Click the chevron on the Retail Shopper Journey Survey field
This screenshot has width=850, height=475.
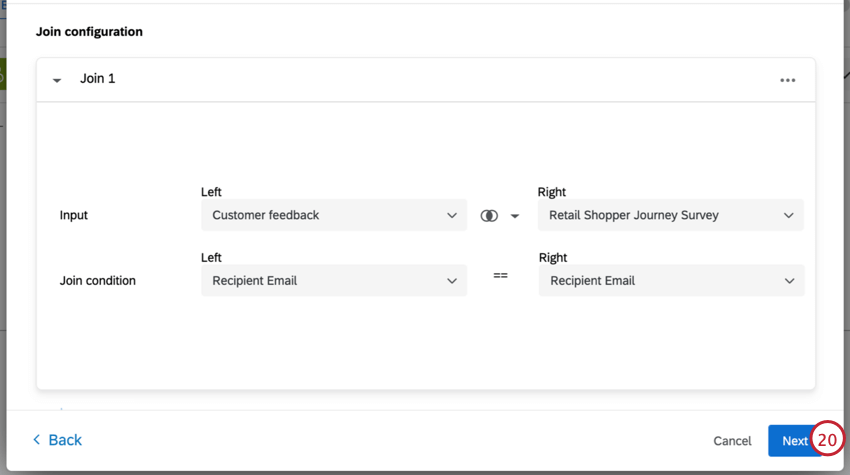(x=789, y=215)
